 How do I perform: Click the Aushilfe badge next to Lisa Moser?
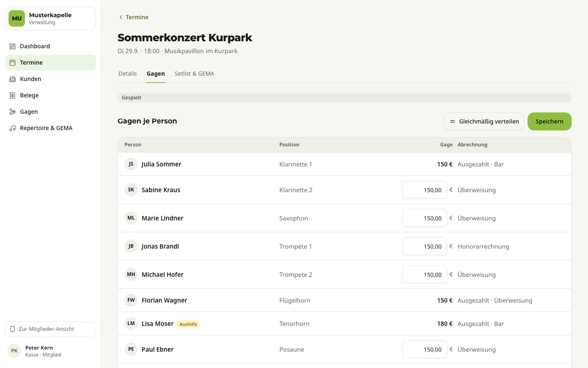(188, 324)
